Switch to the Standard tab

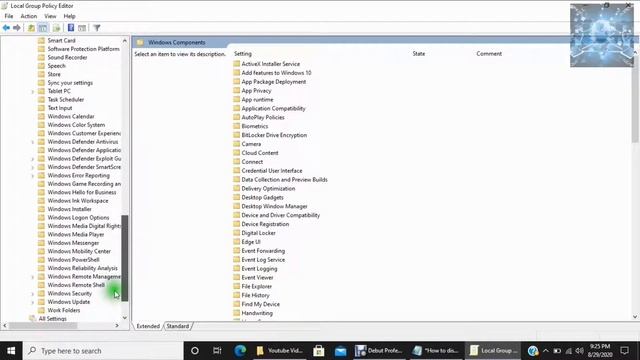(x=178, y=326)
